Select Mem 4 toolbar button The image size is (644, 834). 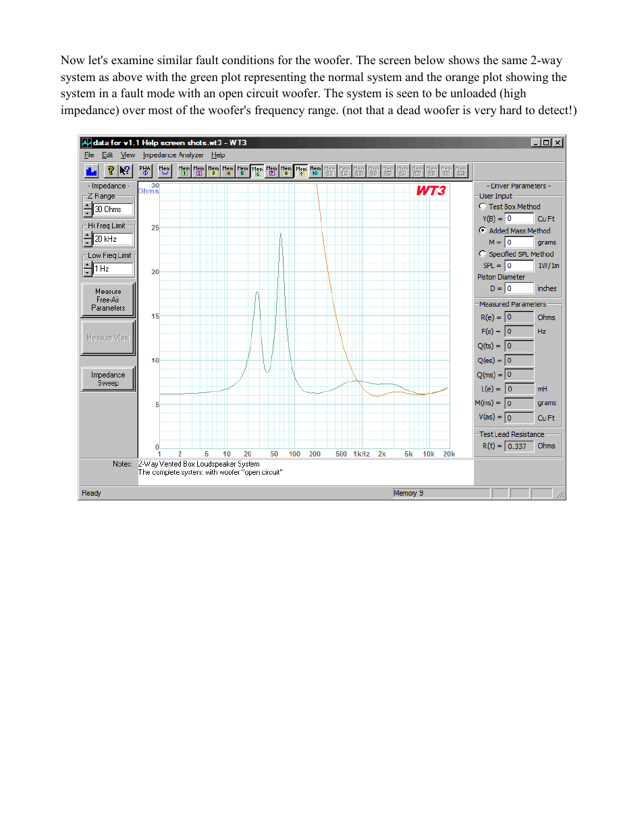228,171
